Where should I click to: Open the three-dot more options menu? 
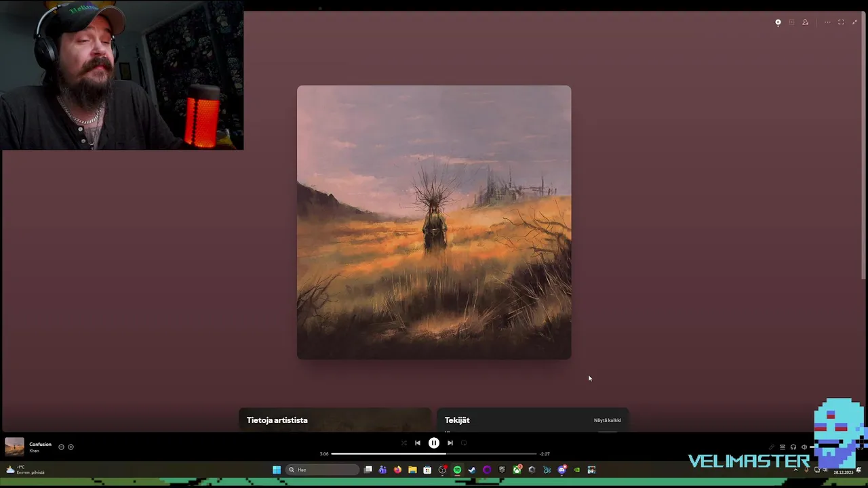pyautogui.click(x=827, y=22)
